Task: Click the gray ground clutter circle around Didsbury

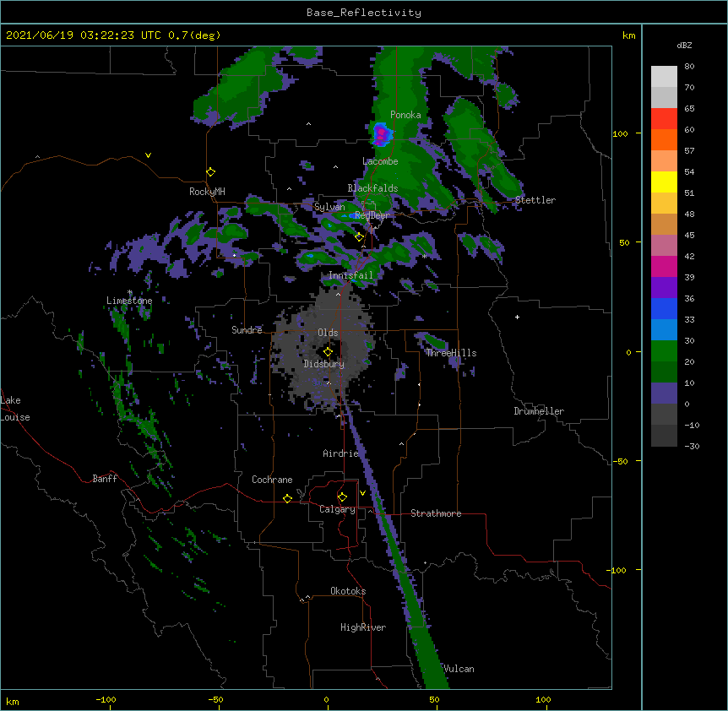Action: 323,348
